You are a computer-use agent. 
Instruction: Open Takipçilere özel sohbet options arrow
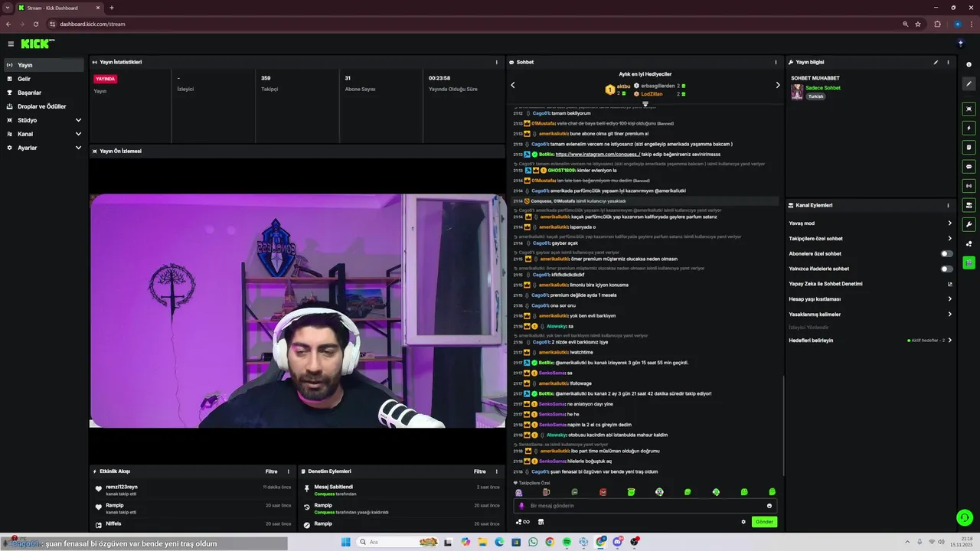(x=949, y=239)
